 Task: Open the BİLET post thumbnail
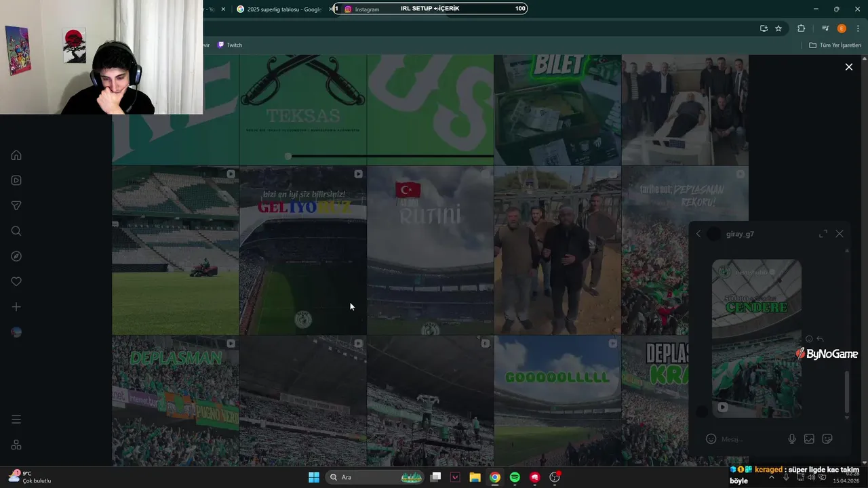coord(557,110)
